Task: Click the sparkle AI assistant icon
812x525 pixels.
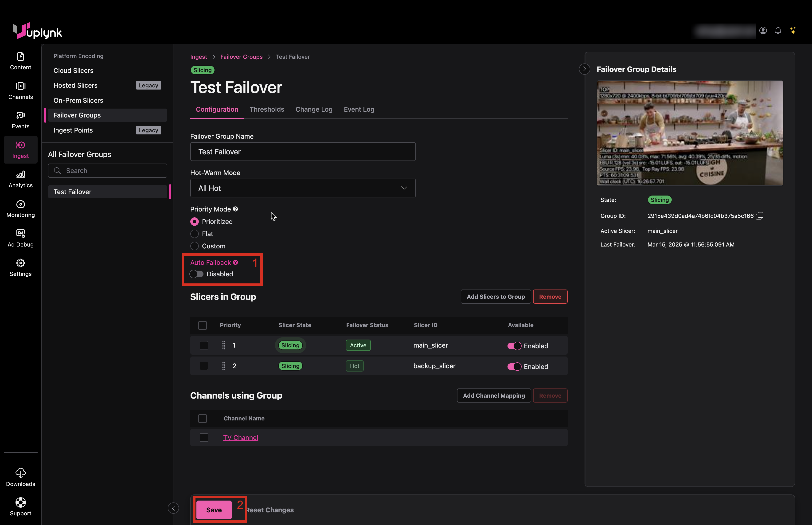Action: tap(793, 31)
